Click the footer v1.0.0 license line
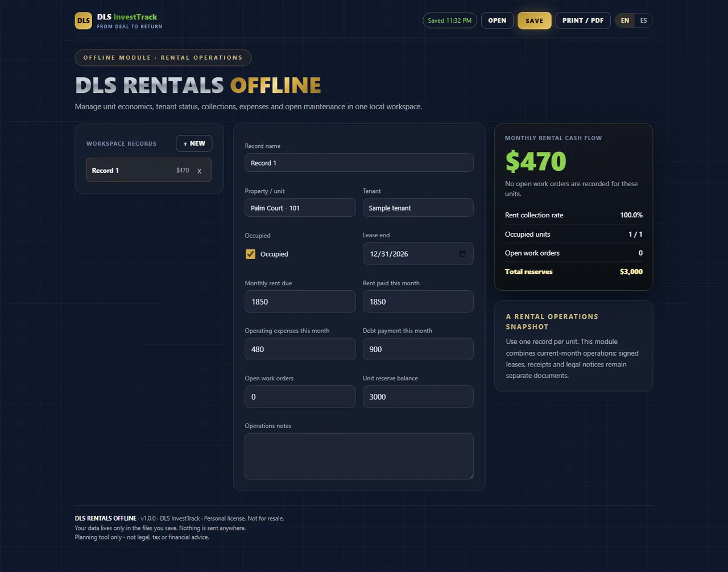728x572 pixels. pyautogui.click(x=180, y=518)
